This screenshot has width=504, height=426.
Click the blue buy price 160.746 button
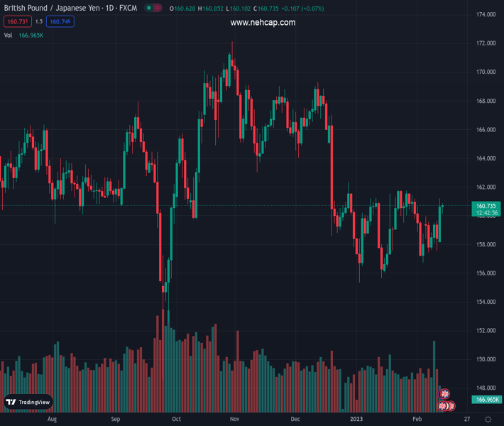(x=60, y=22)
